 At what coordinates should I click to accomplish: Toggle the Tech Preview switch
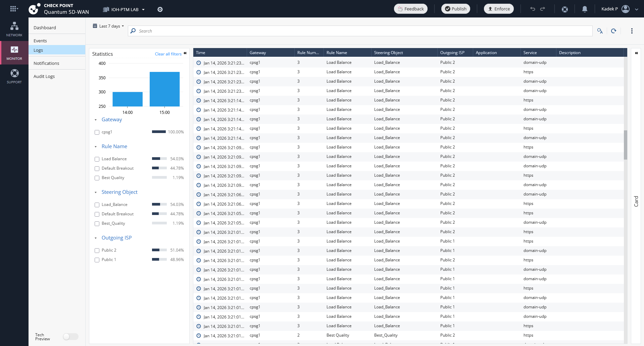tap(70, 337)
